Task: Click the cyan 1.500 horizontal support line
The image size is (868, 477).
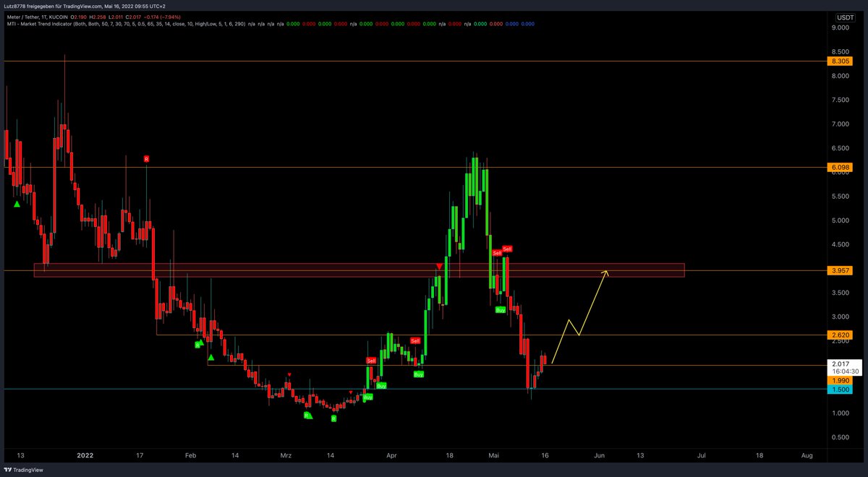Action: tap(416, 389)
